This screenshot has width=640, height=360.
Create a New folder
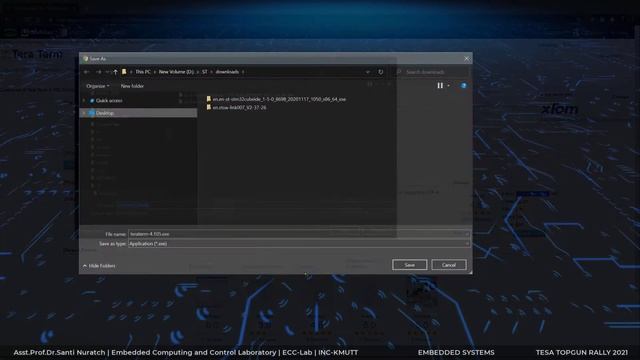[x=132, y=86]
